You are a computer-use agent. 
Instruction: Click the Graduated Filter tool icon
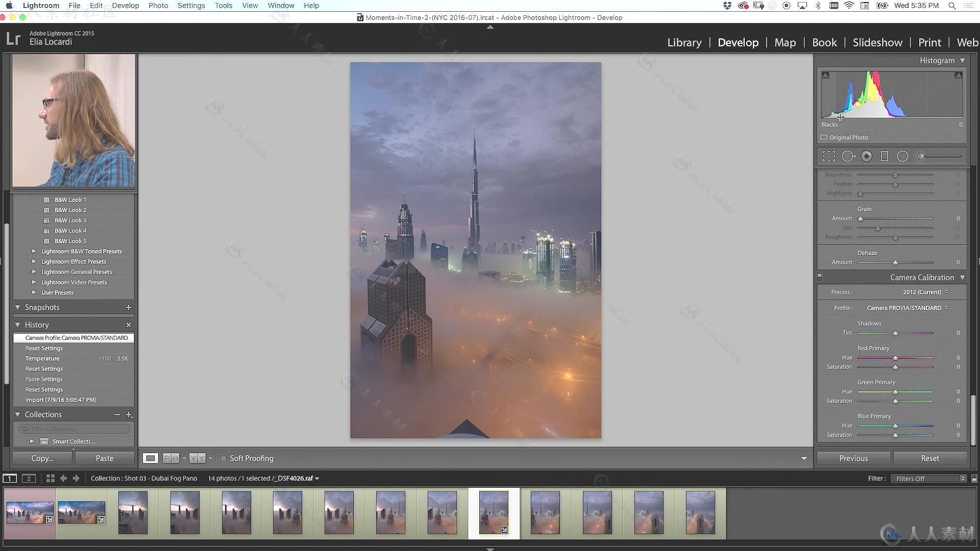pyautogui.click(x=885, y=156)
